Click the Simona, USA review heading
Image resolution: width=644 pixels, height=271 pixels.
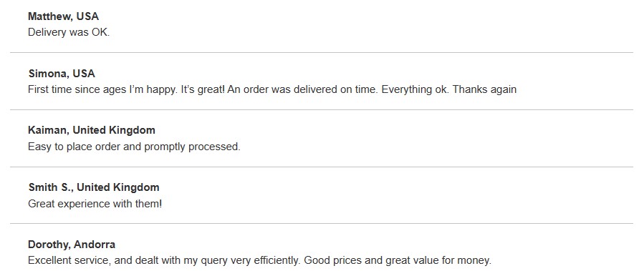62,74
